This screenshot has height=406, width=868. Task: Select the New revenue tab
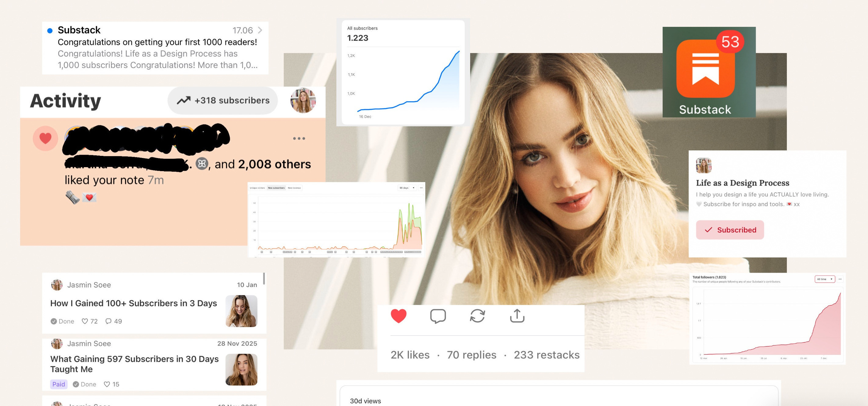pos(294,188)
